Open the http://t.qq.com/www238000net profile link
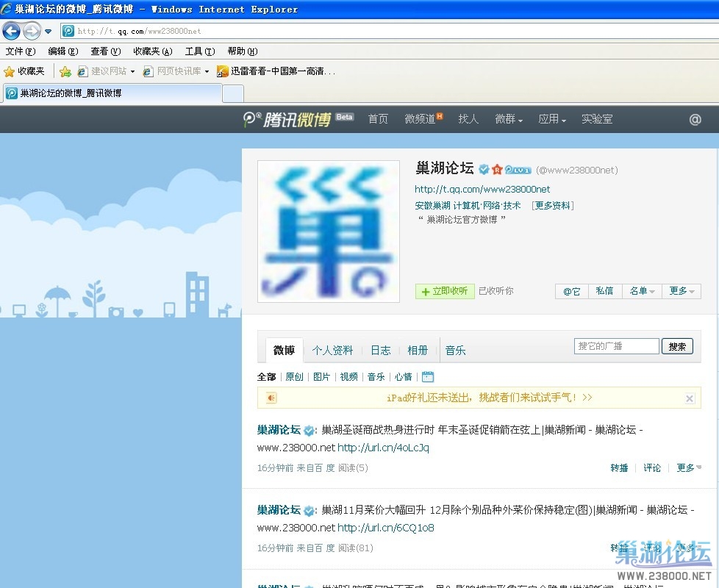The height and width of the screenshot is (588, 719). [482, 190]
